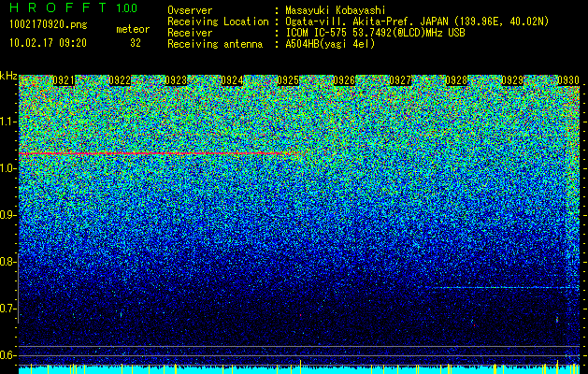Click the meteor count value 32

[136, 43]
